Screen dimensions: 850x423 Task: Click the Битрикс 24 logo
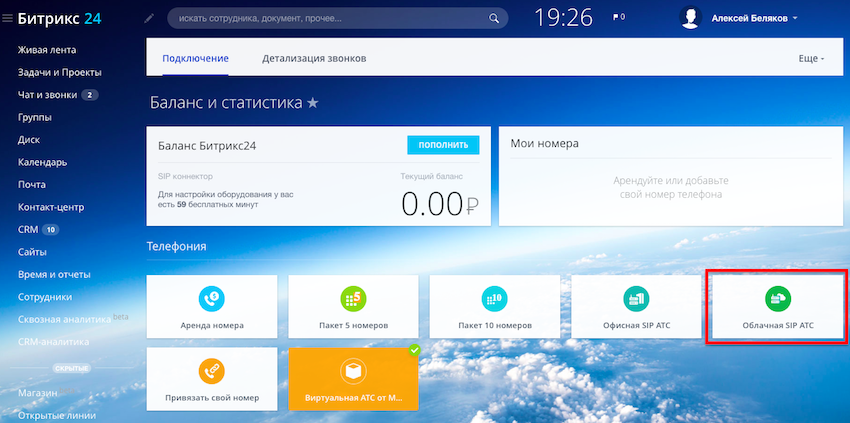59,18
